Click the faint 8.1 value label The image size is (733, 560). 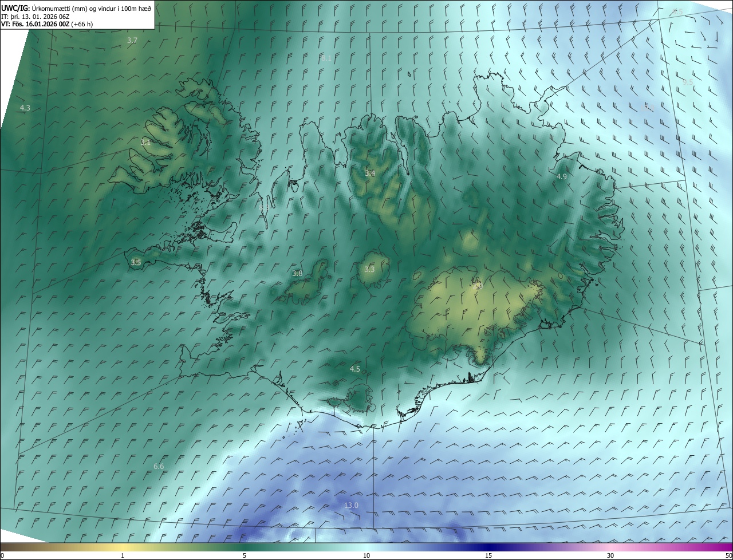[326, 58]
